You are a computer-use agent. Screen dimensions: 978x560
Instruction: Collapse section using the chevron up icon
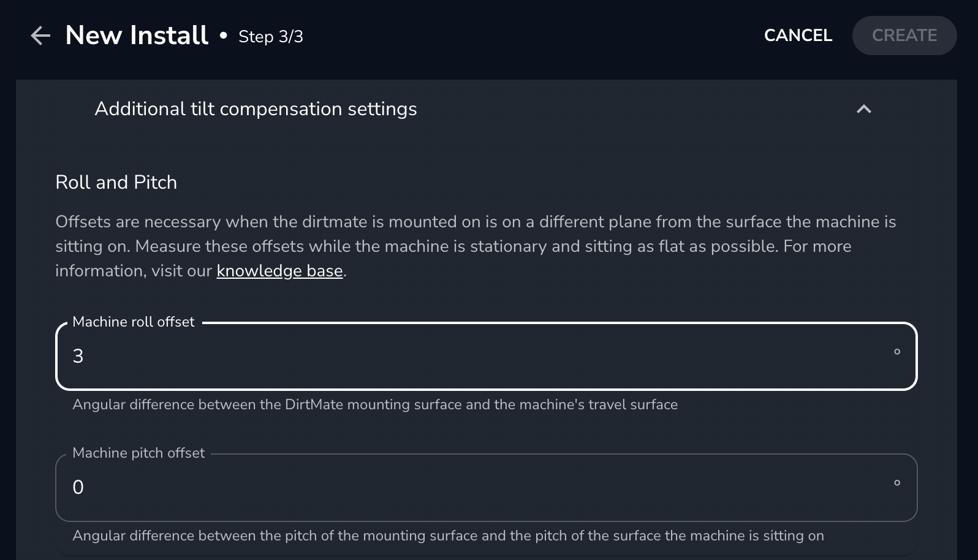[863, 109]
